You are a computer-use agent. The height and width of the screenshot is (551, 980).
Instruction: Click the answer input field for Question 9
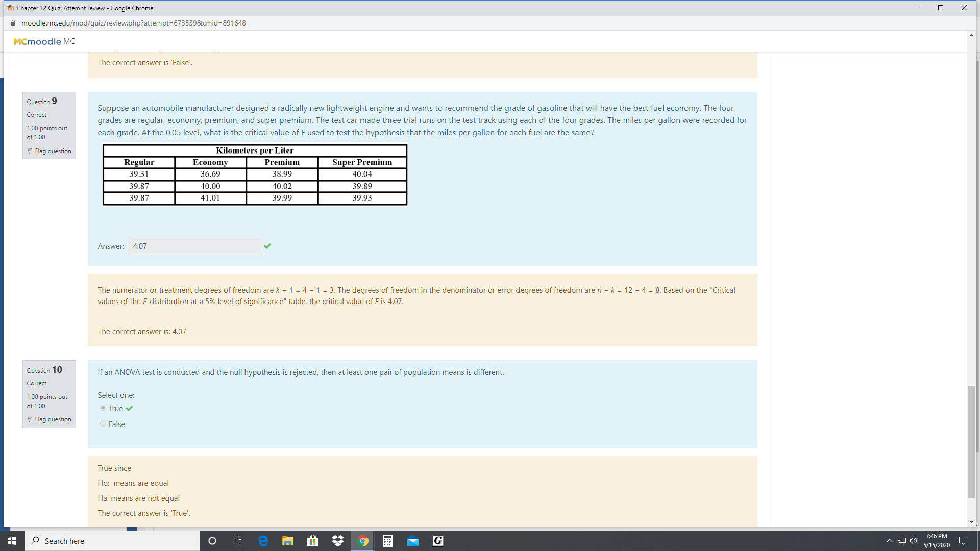click(x=194, y=245)
